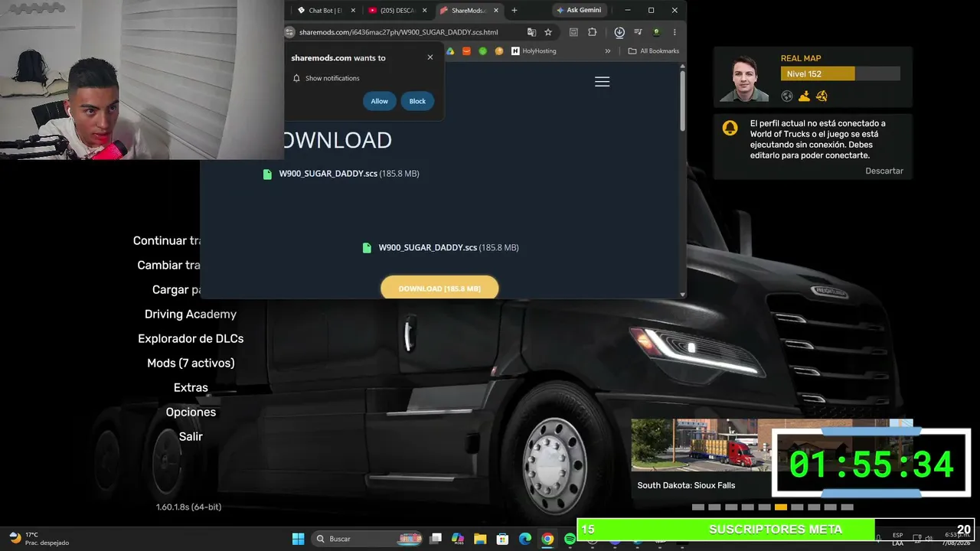Click the orange mod icon right of cloud icon
980x551 pixels.
click(822, 96)
